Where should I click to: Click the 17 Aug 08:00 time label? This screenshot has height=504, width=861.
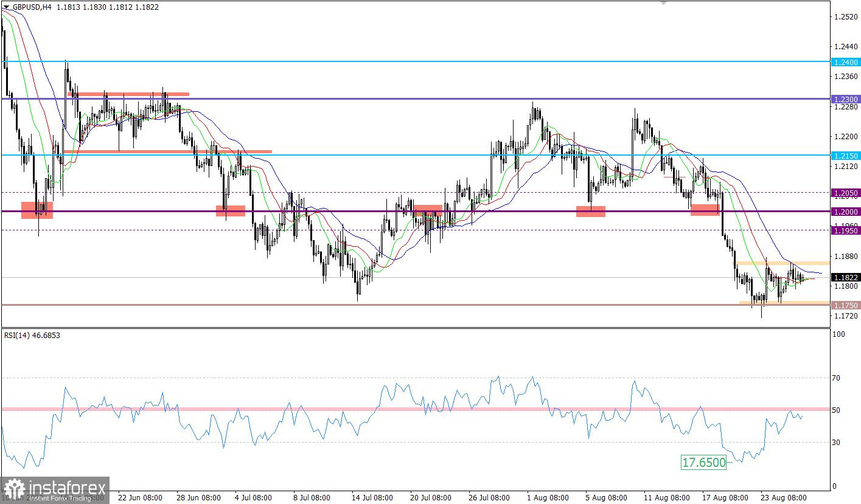724,497
